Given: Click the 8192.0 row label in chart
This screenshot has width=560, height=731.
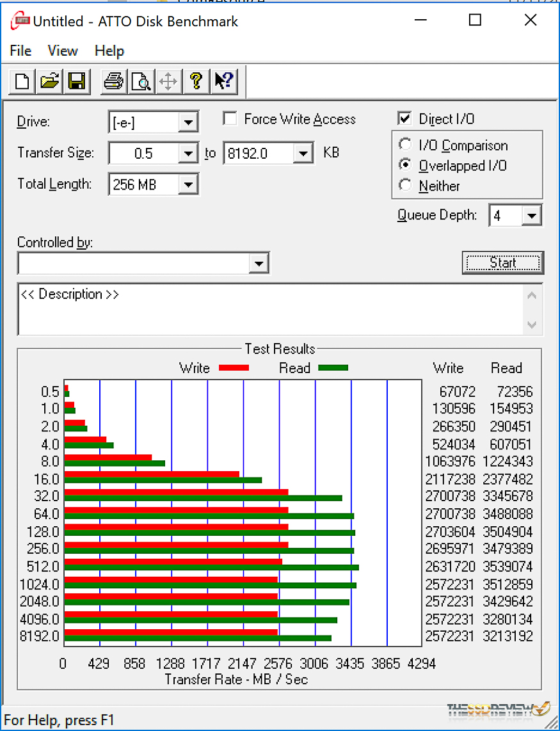Looking at the screenshot, I should coord(40,636).
